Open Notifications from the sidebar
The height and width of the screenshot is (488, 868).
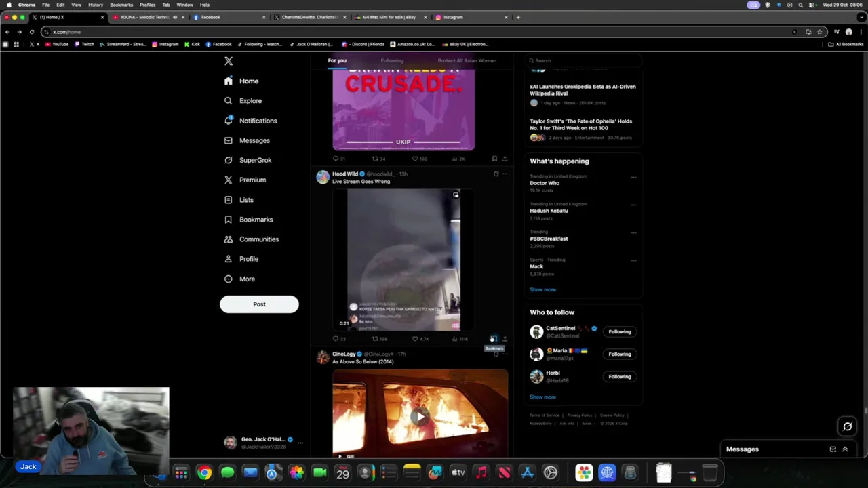(251, 121)
